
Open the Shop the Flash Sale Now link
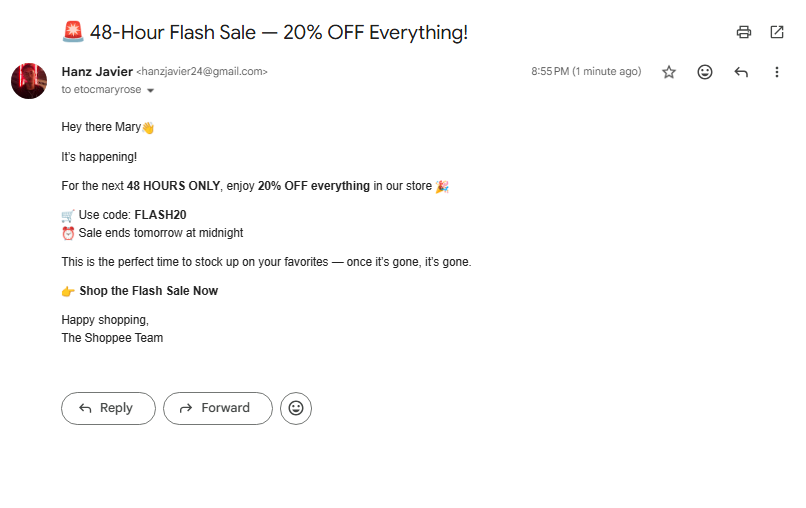tap(148, 291)
